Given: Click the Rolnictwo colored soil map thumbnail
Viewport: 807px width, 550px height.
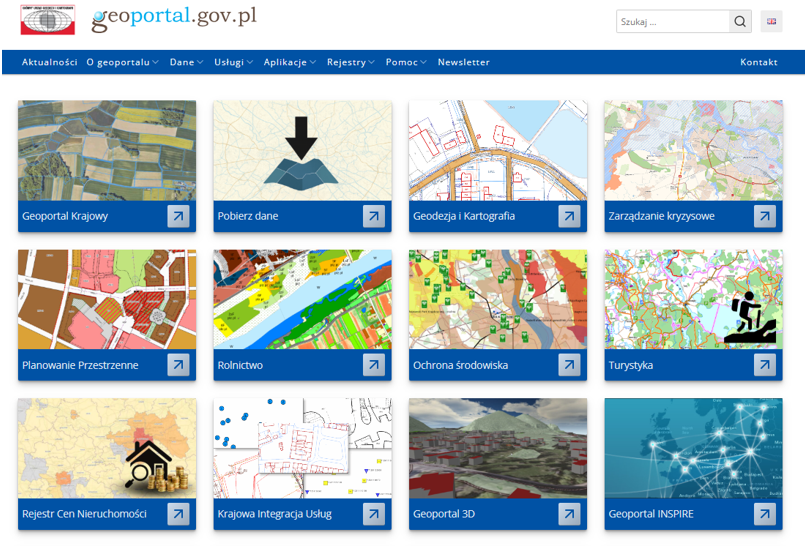Looking at the screenshot, I should click(x=303, y=299).
